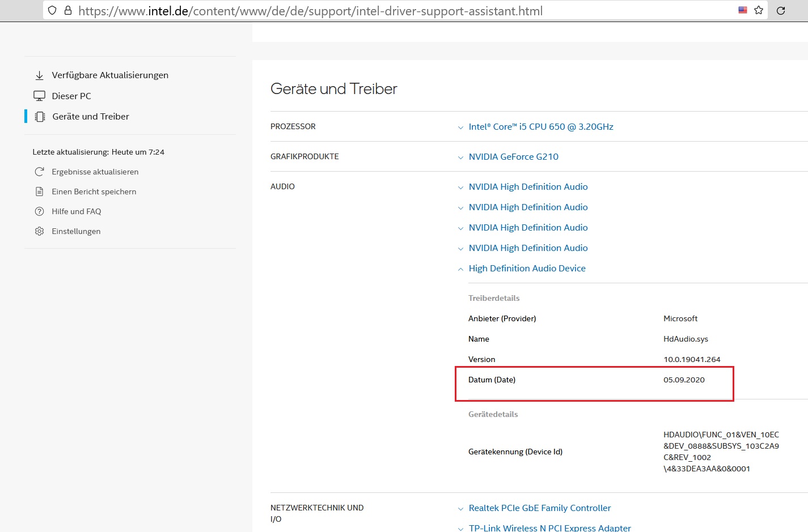The height and width of the screenshot is (532, 808).
Task: Click the chip icon for Geräte und Treiber
Action: (40, 117)
